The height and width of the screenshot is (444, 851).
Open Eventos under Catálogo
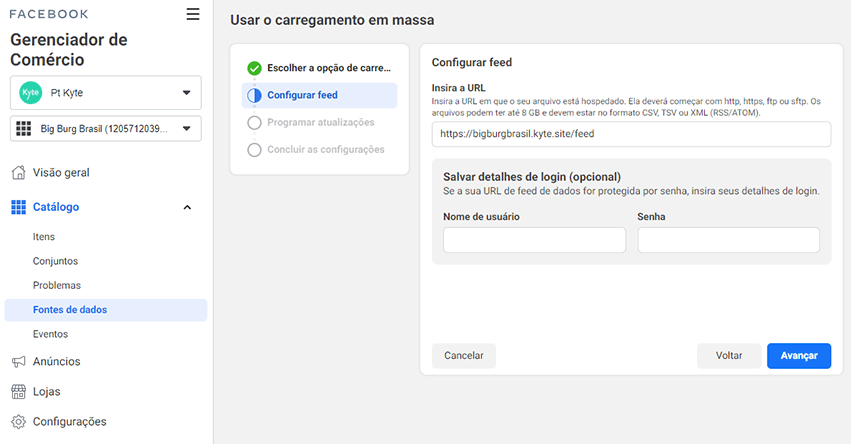coord(50,334)
